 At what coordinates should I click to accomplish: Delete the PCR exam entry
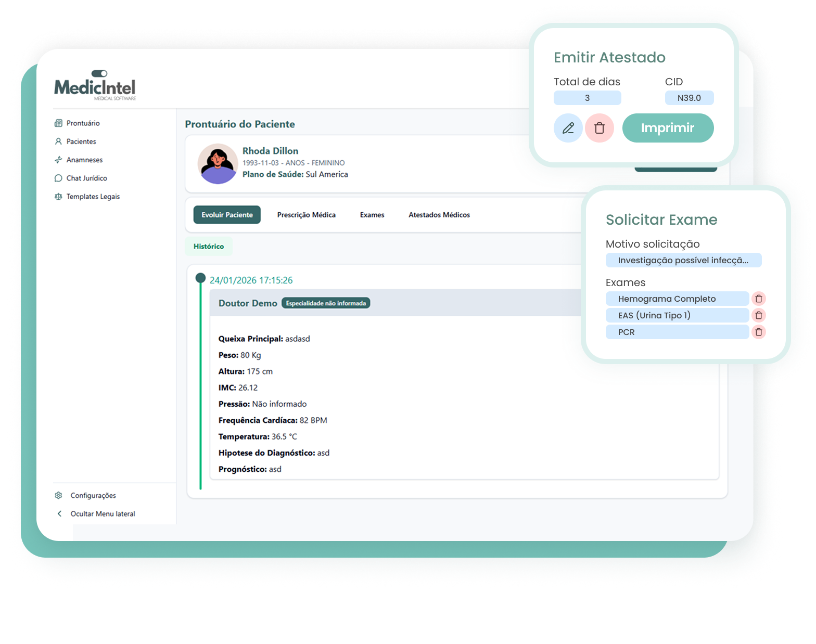tap(758, 332)
